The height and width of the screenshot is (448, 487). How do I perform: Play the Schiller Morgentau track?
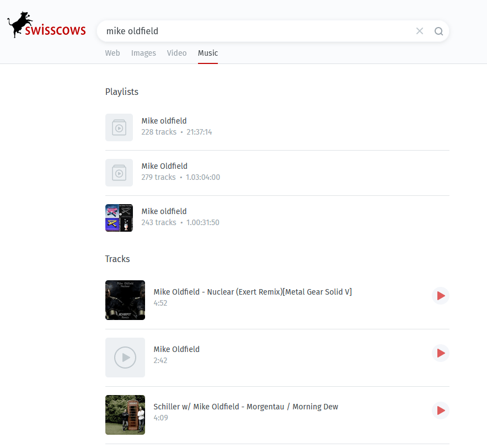[441, 410]
